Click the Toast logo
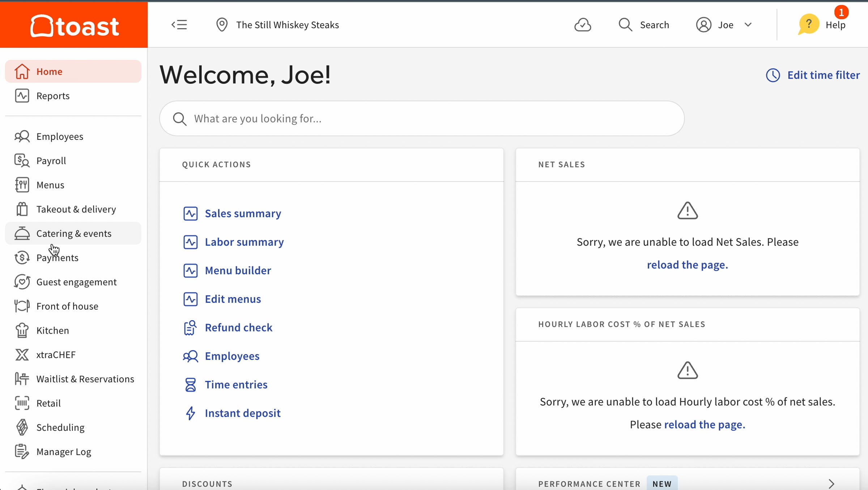The width and height of the screenshot is (868, 490). tap(74, 25)
